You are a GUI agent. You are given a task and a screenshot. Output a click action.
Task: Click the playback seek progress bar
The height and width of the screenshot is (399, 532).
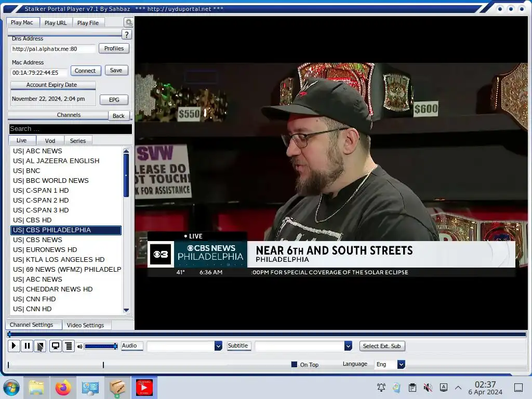(267, 334)
